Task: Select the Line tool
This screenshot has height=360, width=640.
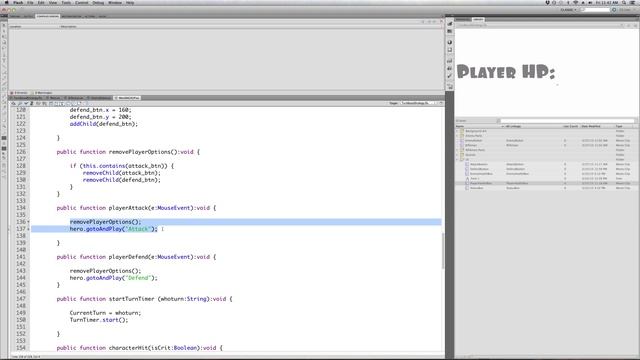Action: point(4,66)
